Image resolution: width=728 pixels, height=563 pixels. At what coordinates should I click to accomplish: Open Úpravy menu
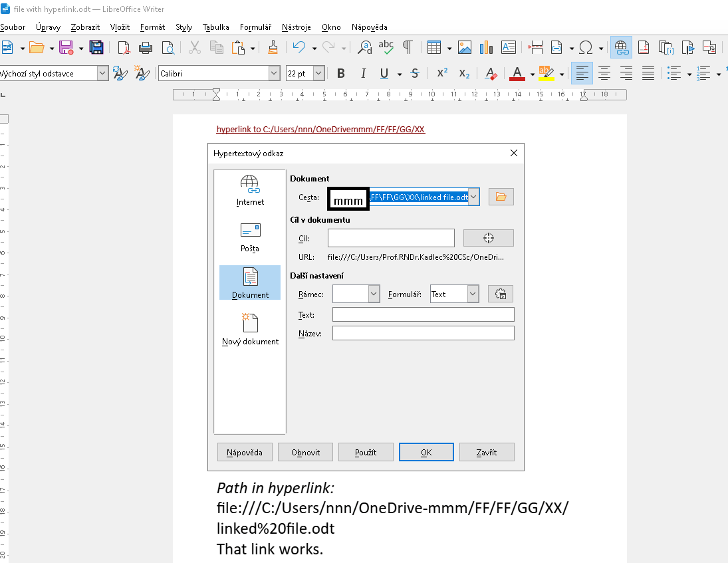coord(49,27)
